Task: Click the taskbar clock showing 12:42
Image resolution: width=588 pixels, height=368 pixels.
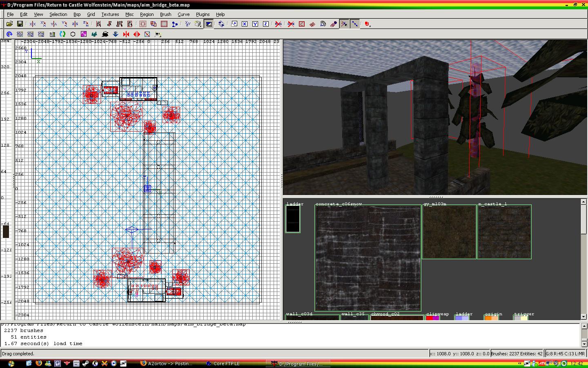Action: point(577,364)
